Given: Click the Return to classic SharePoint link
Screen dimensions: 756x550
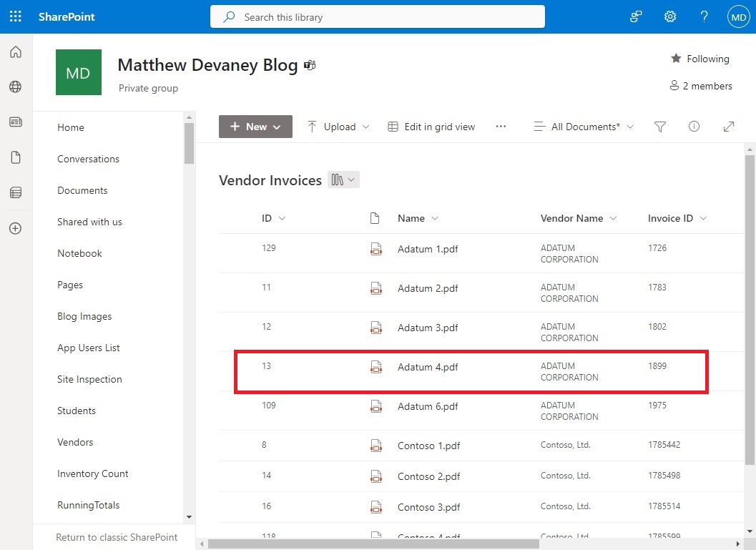Looking at the screenshot, I should [x=117, y=537].
